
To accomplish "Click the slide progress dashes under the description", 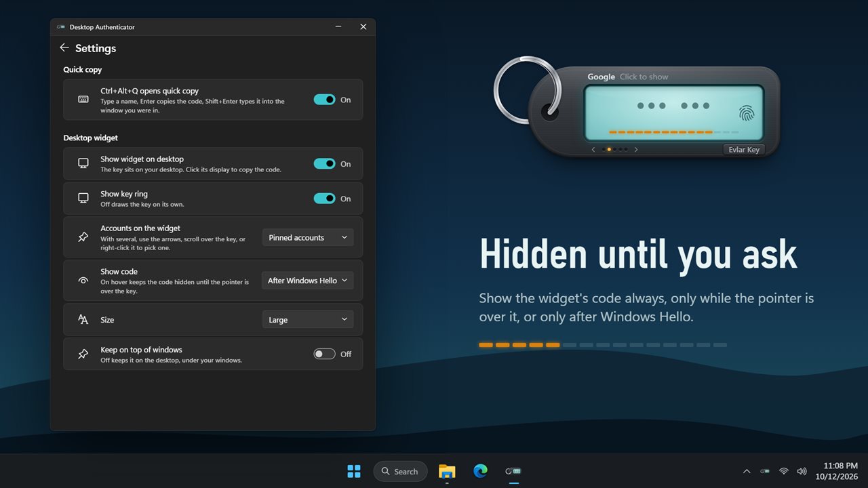I will pos(603,345).
